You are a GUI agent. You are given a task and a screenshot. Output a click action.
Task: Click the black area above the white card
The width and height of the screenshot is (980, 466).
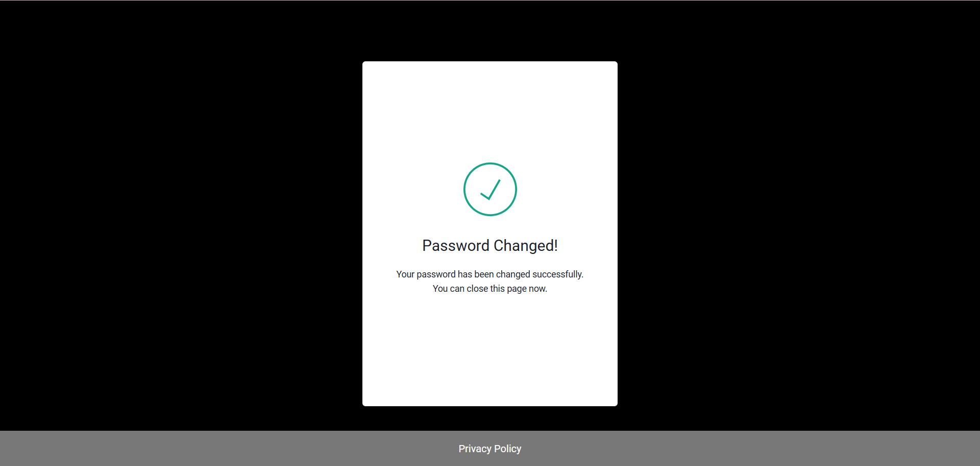(x=490, y=31)
